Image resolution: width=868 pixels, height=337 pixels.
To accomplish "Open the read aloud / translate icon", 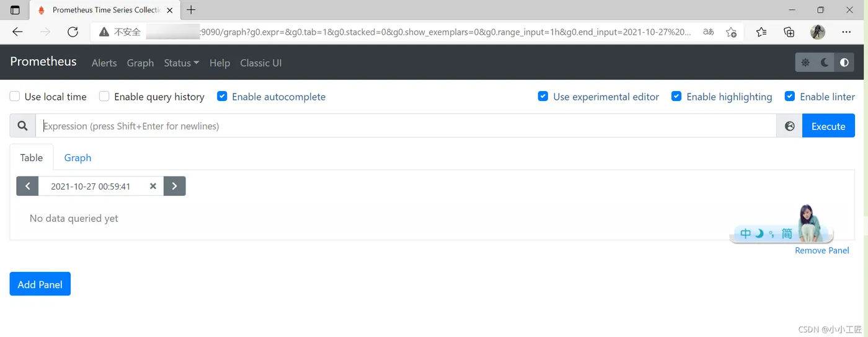I will pyautogui.click(x=708, y=32).
